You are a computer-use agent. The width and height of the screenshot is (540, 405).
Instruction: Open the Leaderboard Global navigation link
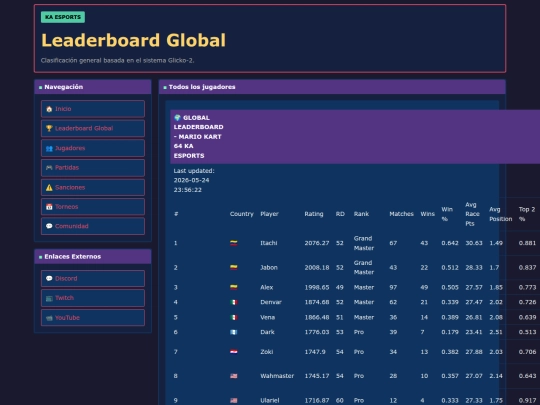(93, 128)
